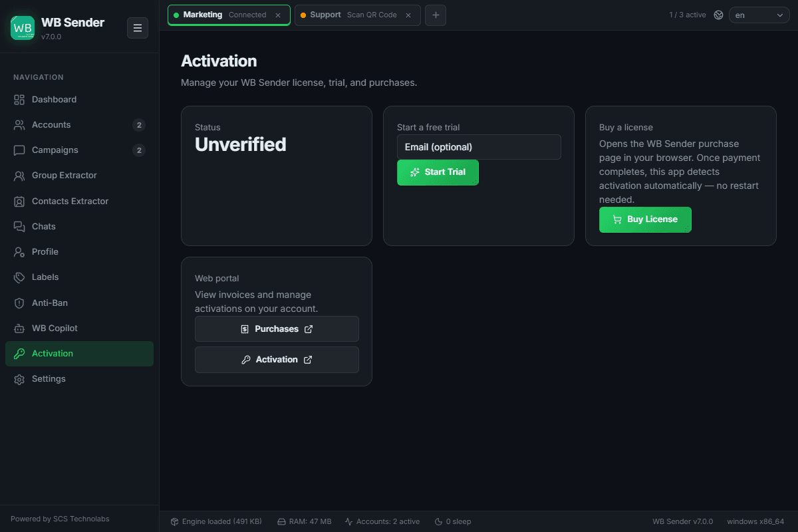
Task: Click the Start Trial button
Action: coord(438,172)
